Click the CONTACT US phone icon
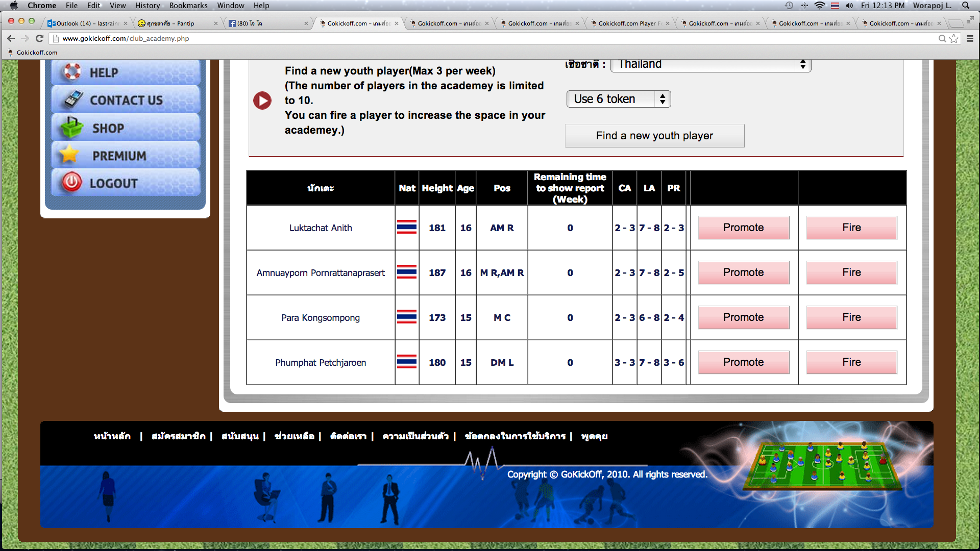The width and height of the screenshot is (980, 551). tap(73, 99)
